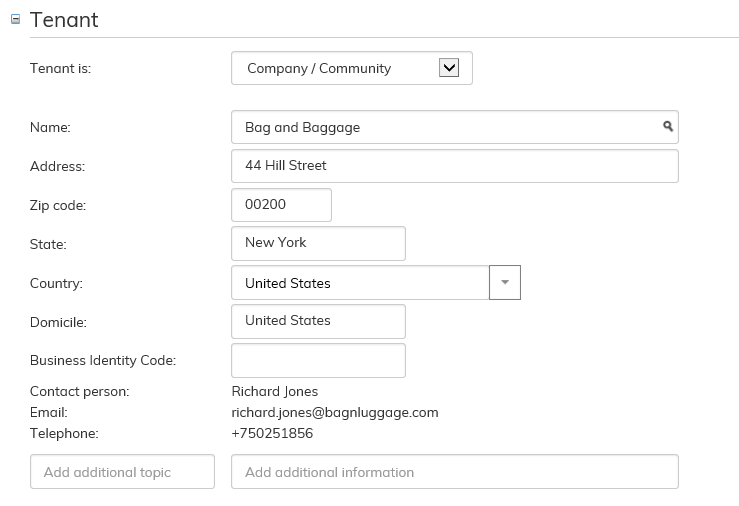Click the 'Zip code:' label

(x=58, y=205)
